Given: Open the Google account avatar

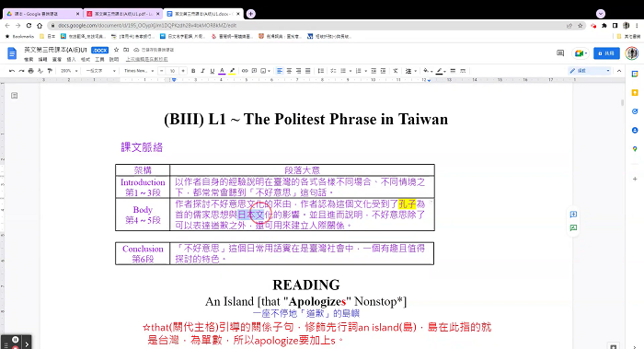Looking at the screenshot, I should pyautogui.click(x=632, y=53).
